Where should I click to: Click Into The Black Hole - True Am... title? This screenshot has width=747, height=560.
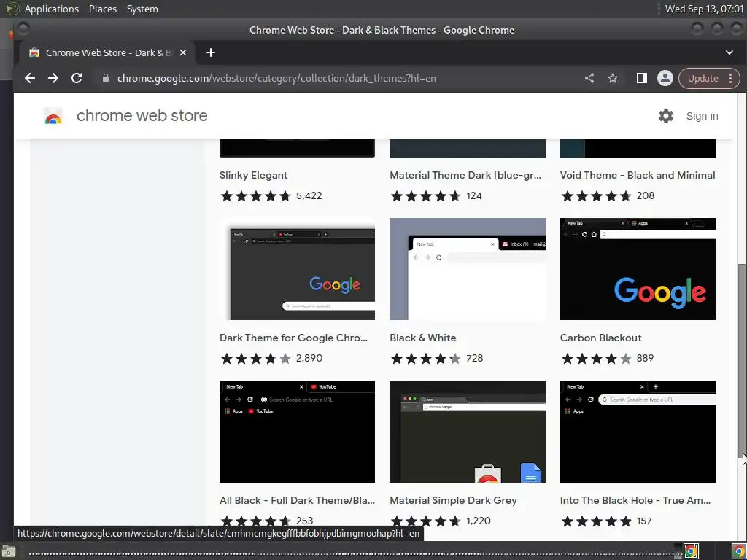click(x=635, y=500)
